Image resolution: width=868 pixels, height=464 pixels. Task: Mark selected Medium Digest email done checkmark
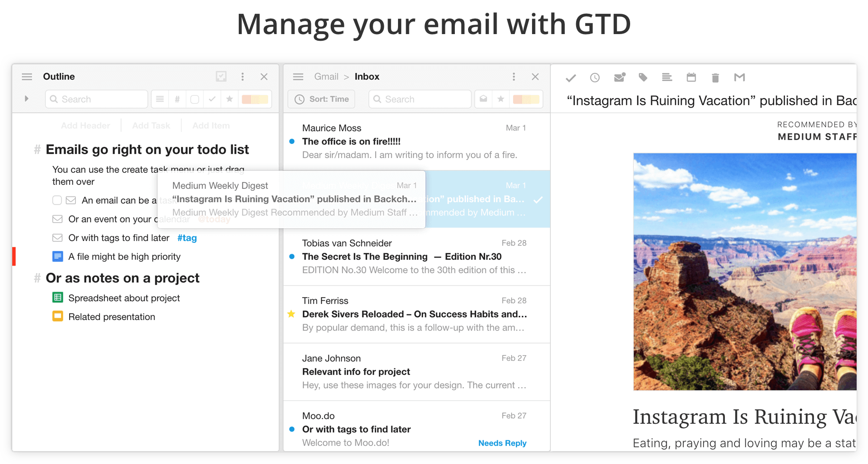coord(538,200)
